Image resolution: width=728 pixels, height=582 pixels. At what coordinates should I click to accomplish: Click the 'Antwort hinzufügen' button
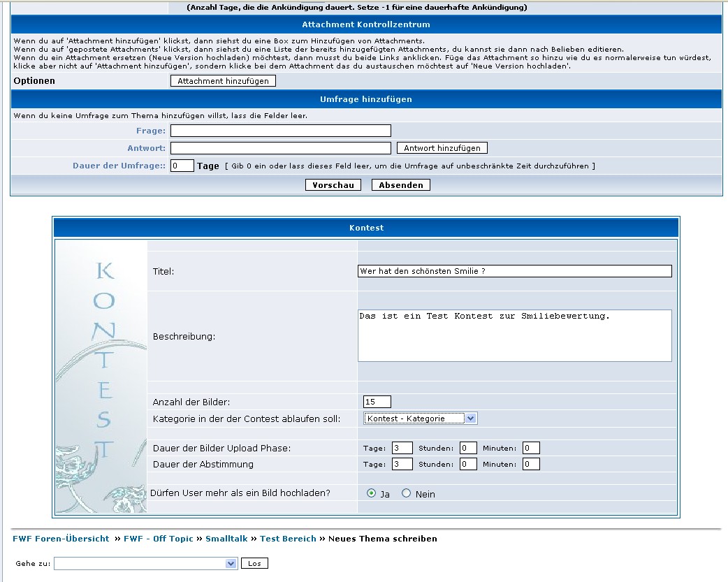[x=442, y=148]
